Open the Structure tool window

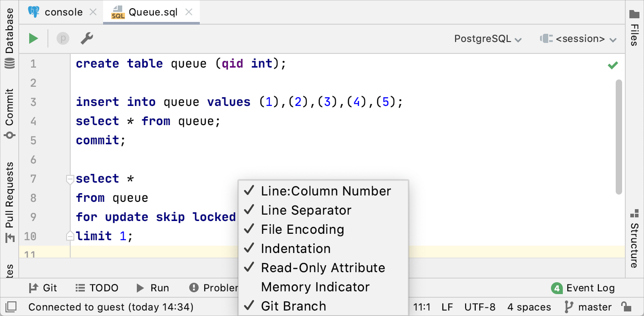tap(634, 240)
